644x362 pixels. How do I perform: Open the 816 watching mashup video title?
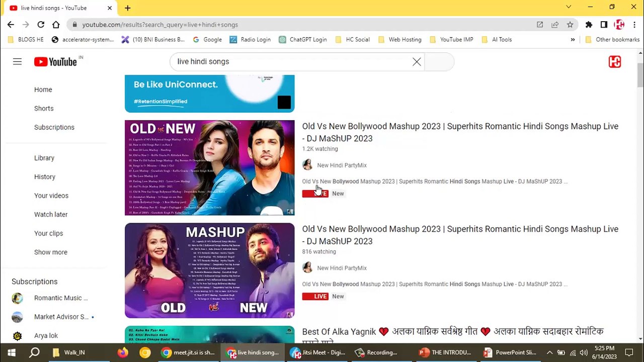point(460,235)
